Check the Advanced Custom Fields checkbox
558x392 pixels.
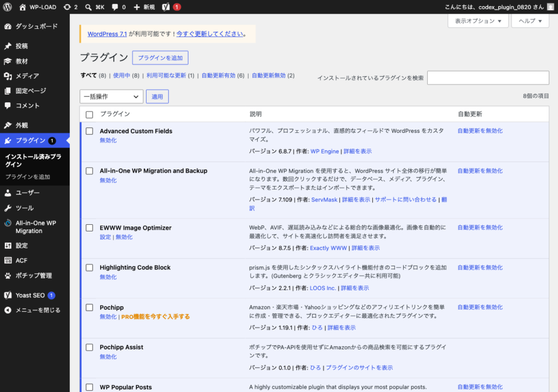[x=89, y=131]
